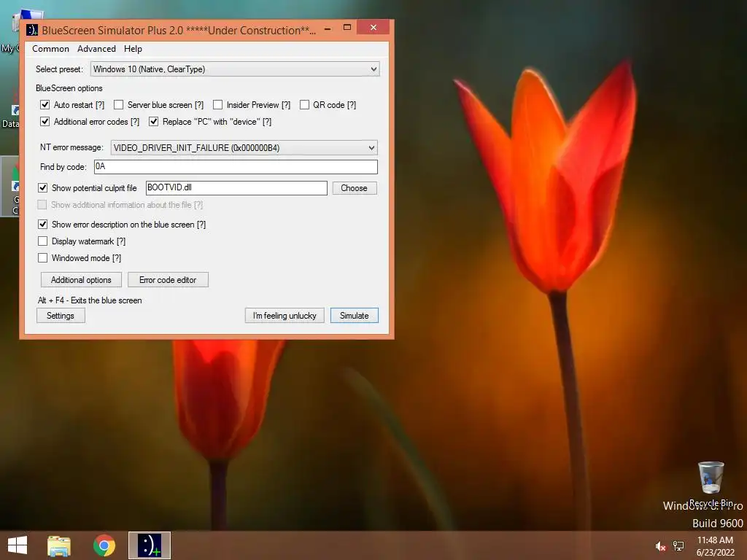Minimize the BlueScreen Simulator window

point(328,28)
